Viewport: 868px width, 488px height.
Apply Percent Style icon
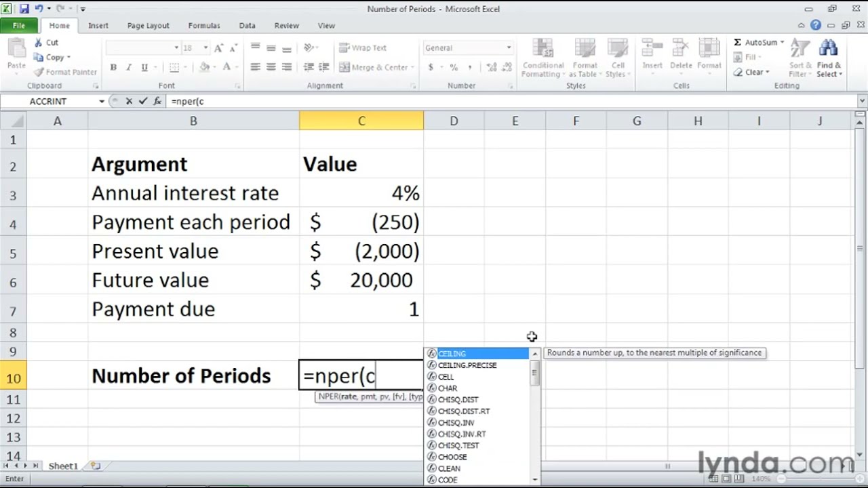(x=453, y=67)
